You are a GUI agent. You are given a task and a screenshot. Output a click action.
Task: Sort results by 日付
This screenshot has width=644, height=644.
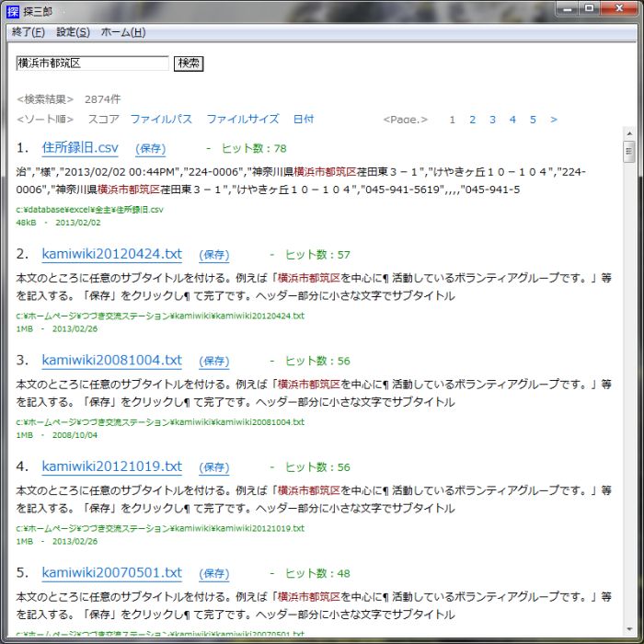[x=304, y=120]
